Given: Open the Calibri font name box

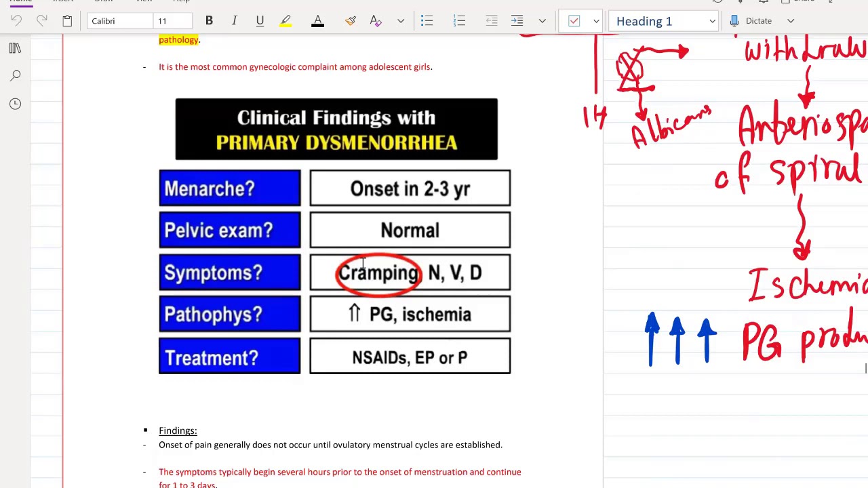Looking at the screenshot, I should pyautogui.click(x=121, y=21).
